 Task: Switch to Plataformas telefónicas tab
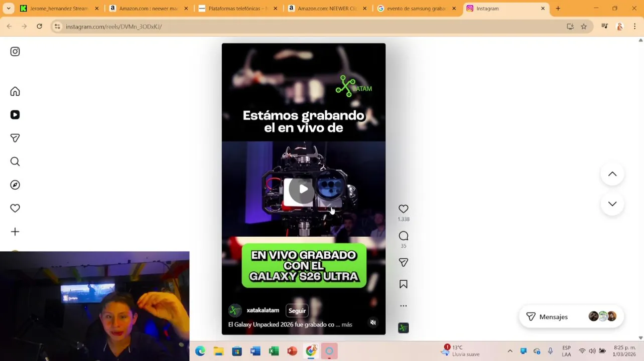coord(237,9)
